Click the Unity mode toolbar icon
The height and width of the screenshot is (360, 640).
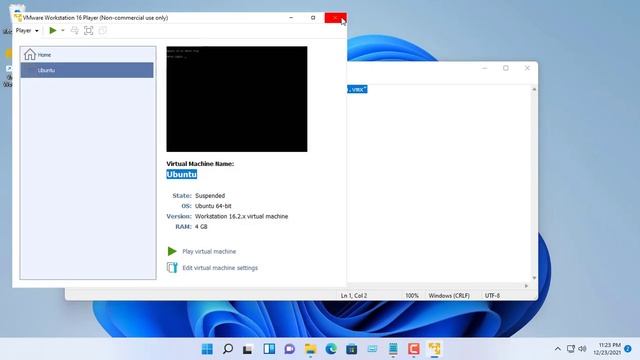coord(102,31)
